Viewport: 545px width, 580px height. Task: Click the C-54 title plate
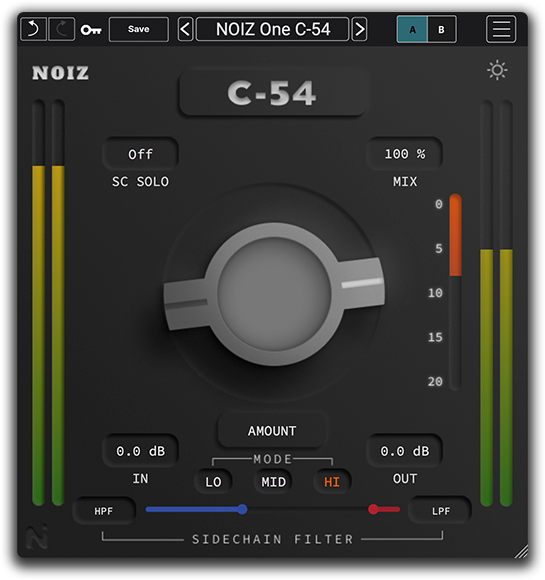[x=273, y=93]
